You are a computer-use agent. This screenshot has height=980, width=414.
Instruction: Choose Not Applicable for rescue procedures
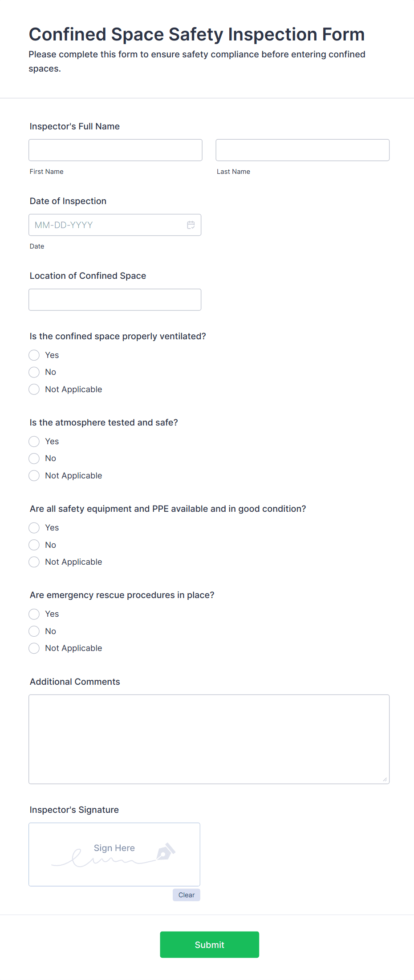[34, 648]
